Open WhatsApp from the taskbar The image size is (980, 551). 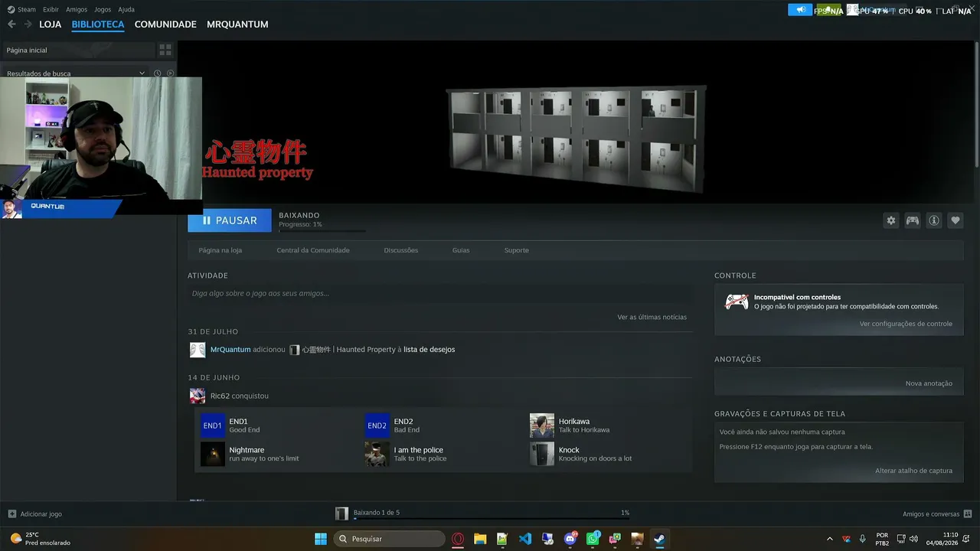593,539
